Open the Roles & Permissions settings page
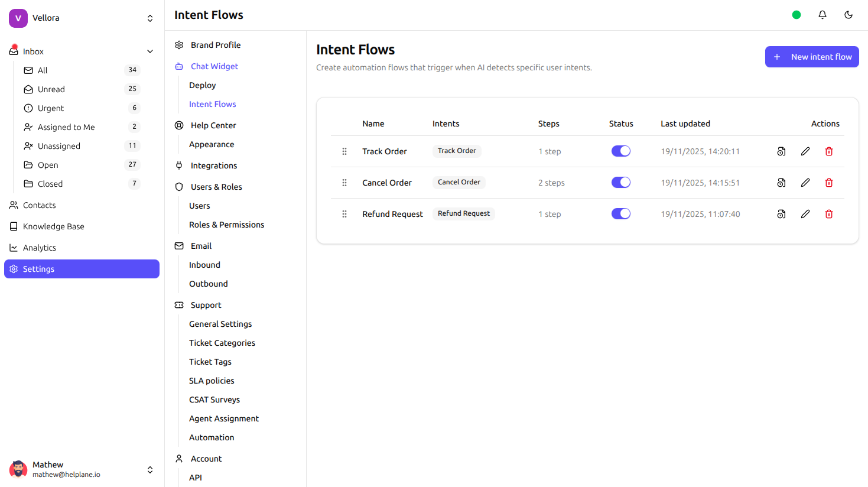 click(x=226, y=224)
